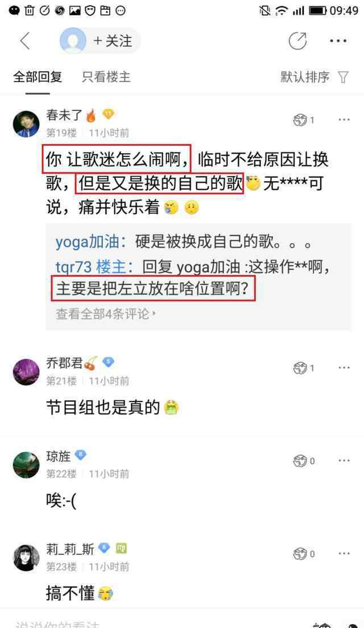Image resolution: width=364 pixels, height=628 pixels.
Task: Open the three-dot menu in top header
Action: 338,41
